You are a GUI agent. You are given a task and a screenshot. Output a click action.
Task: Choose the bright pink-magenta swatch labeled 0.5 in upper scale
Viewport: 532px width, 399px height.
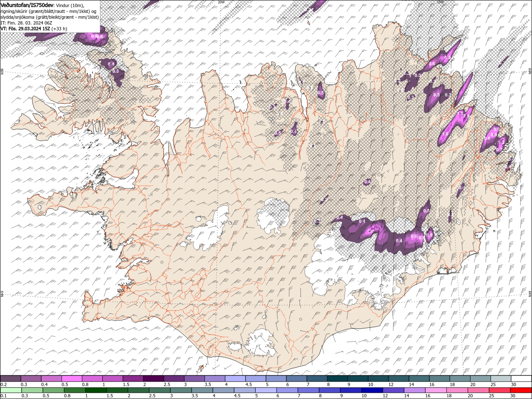pos(71,379)
